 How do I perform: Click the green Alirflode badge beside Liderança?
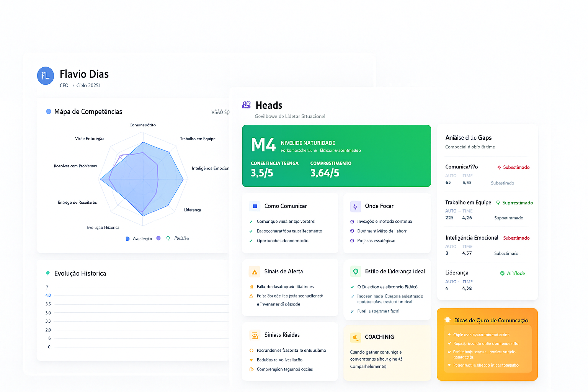coord(512,273)
